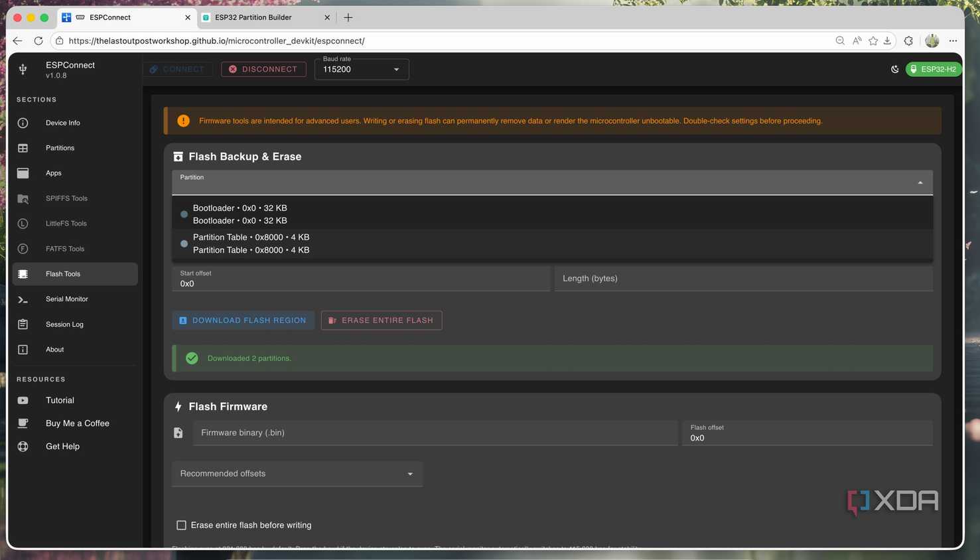Viewport: 980px width, 560px height.
Task: Open the Partitions section
Action: [75, 148]
